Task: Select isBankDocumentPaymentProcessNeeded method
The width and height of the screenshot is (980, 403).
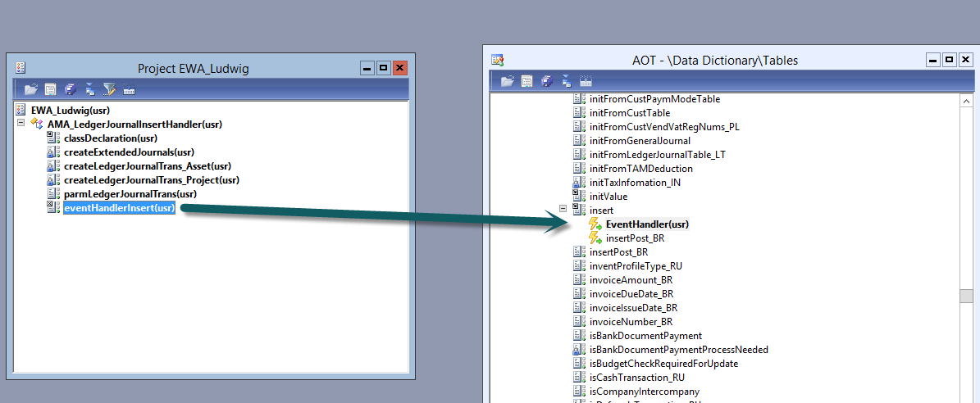Action: (678, 350)
